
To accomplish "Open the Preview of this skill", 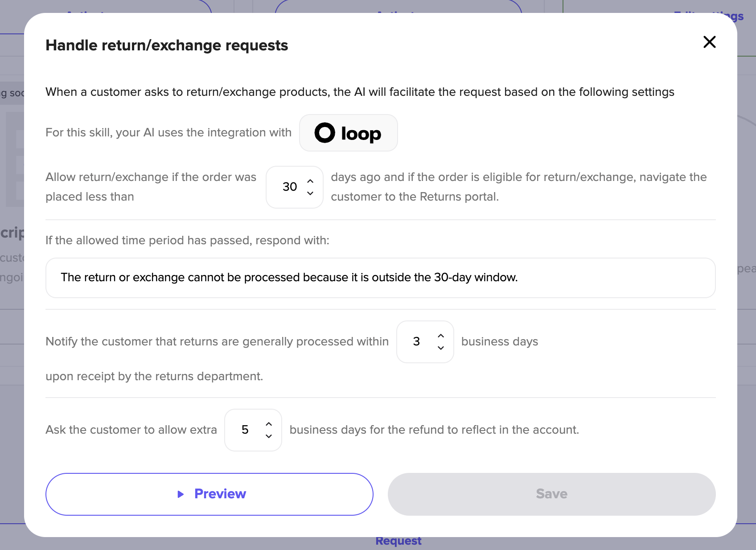I will (x=210, y=494).
